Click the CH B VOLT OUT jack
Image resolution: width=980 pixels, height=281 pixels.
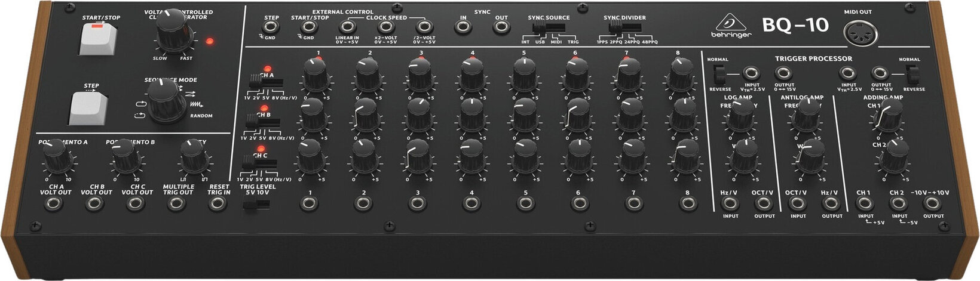95,204
